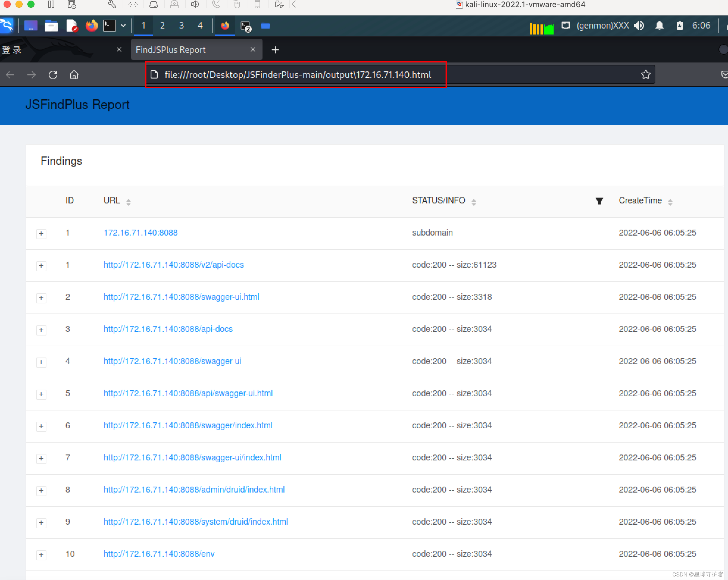Click the browser back arrow
This screenshot has width=728, height=580.
tap(10, 75)
